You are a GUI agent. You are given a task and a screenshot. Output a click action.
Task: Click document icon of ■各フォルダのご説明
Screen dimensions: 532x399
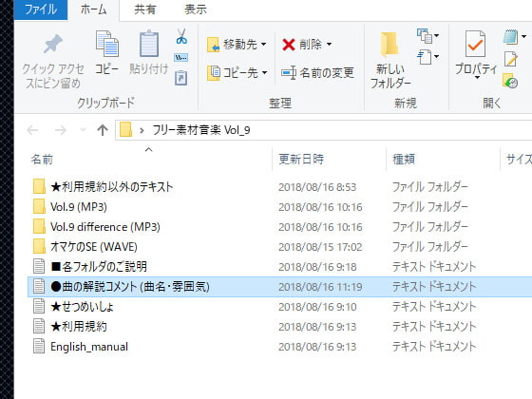point(39,266)
